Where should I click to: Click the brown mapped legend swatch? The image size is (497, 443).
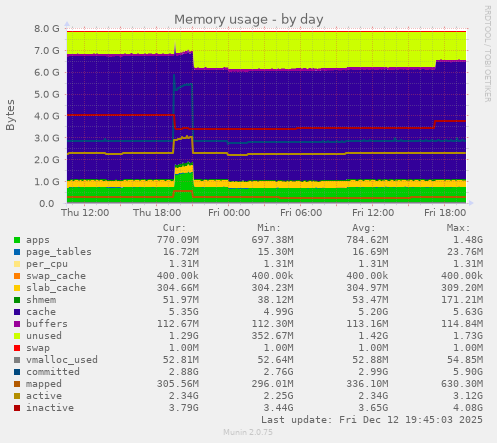pyautogui.click(x=17, y=384)
